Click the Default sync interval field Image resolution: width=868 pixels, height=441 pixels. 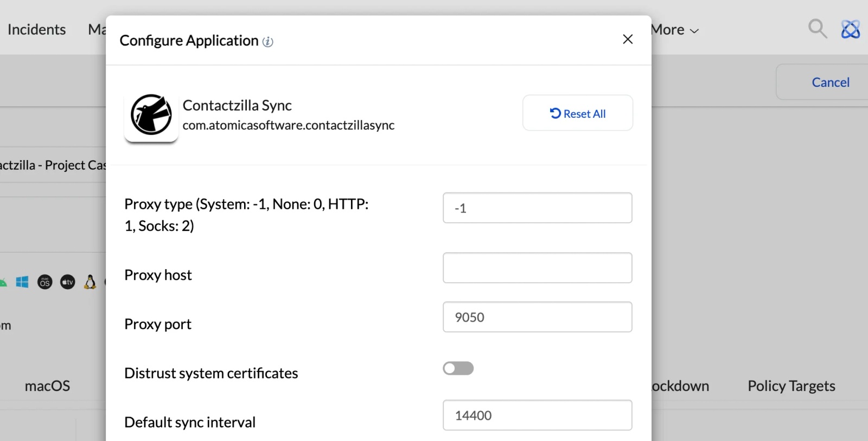click(x=538, y=415)
